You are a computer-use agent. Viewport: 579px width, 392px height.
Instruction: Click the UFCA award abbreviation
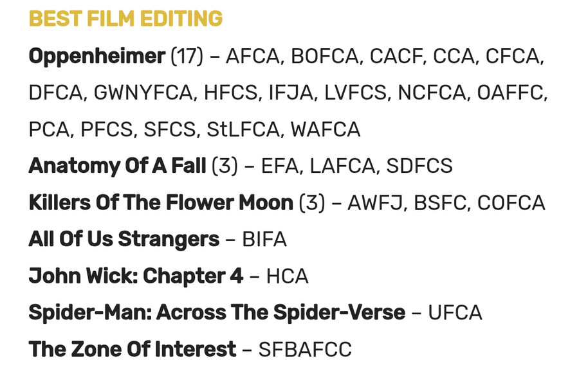coord(455,313)
